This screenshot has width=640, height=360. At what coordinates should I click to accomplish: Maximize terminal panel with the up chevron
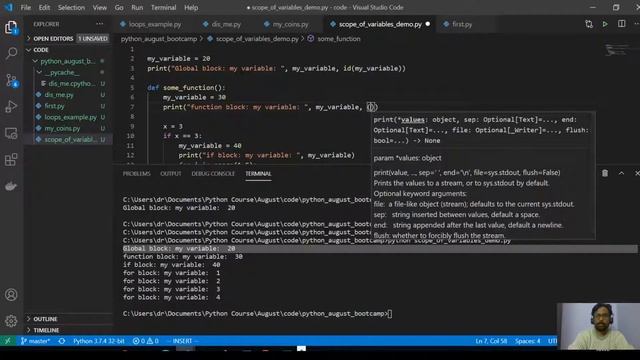621,173
